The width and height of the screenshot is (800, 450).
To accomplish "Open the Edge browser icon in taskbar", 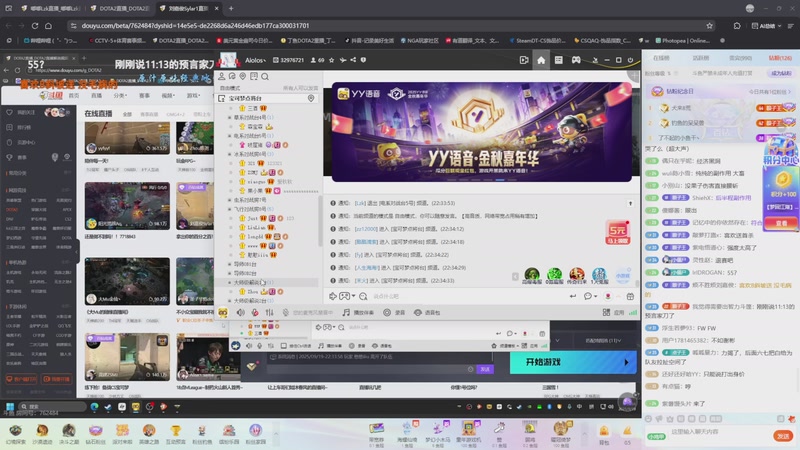I will pos(94,407).
